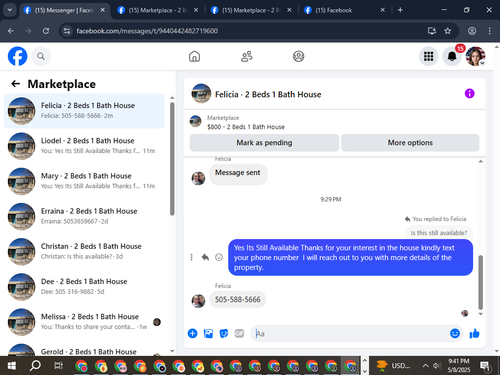Click the down arrow of conversation list scrollbar
The image size is (500, 375).
click(x=172, y=351)
